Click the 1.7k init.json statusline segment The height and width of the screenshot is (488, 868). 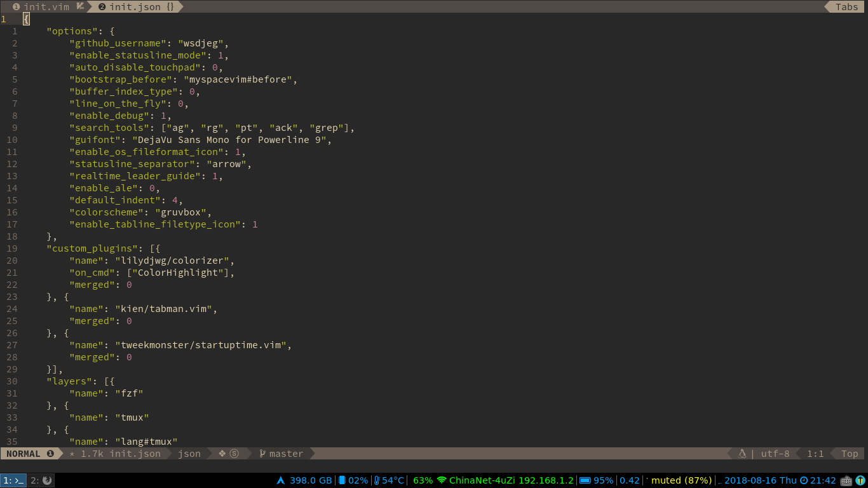(115, 454)
